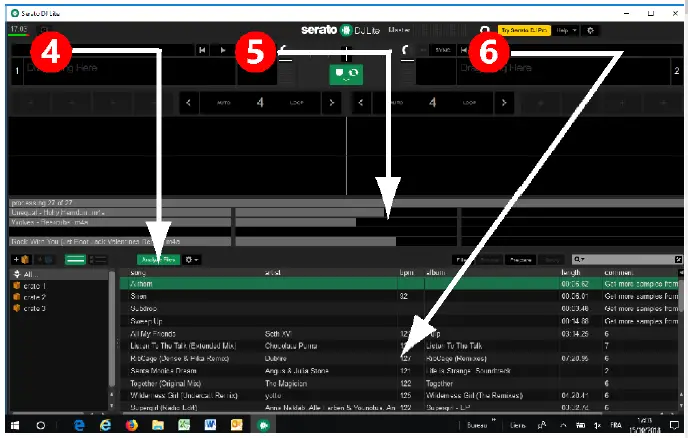Double deck 1 auto loop size

331,103
